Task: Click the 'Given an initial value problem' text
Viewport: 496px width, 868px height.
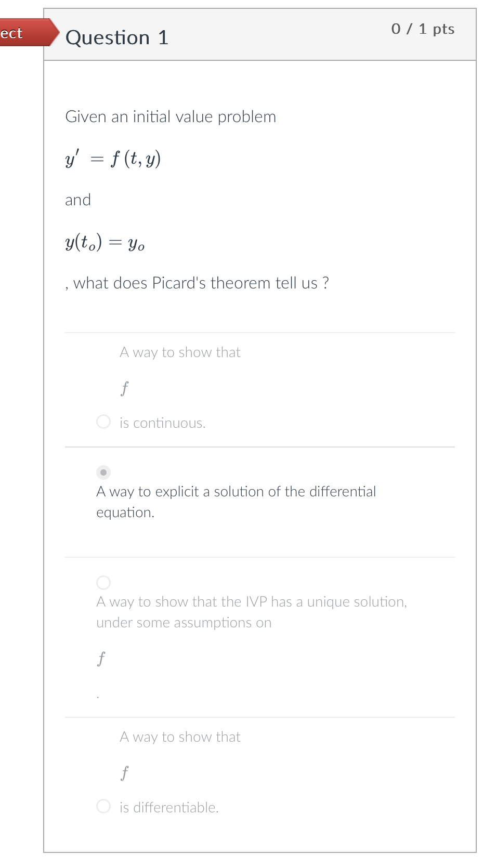Action: click(171, 116)
